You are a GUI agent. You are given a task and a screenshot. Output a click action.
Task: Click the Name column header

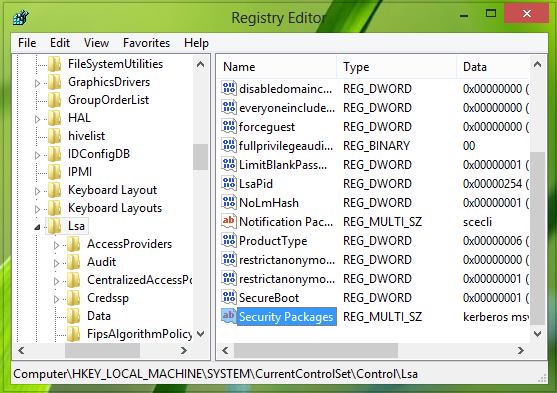coord(277,67)
